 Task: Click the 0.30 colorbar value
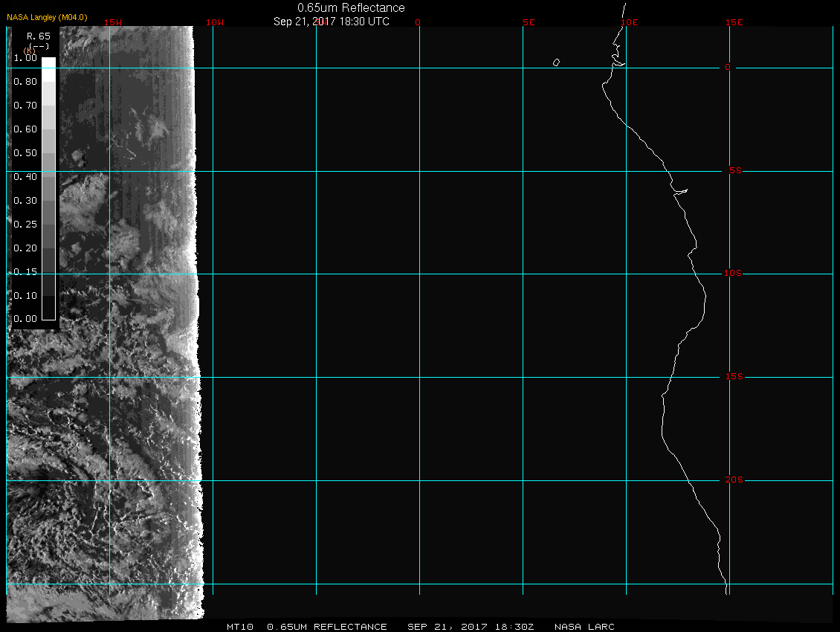tap(25, 201)
